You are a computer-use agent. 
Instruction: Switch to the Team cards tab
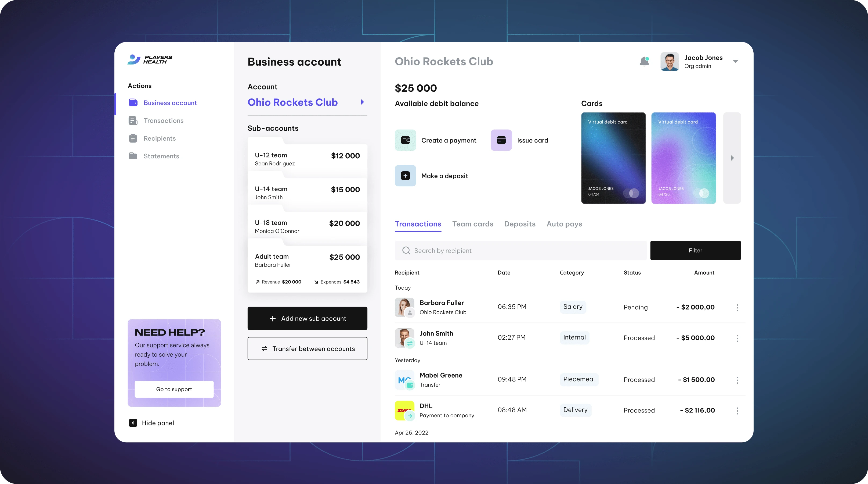472,224
